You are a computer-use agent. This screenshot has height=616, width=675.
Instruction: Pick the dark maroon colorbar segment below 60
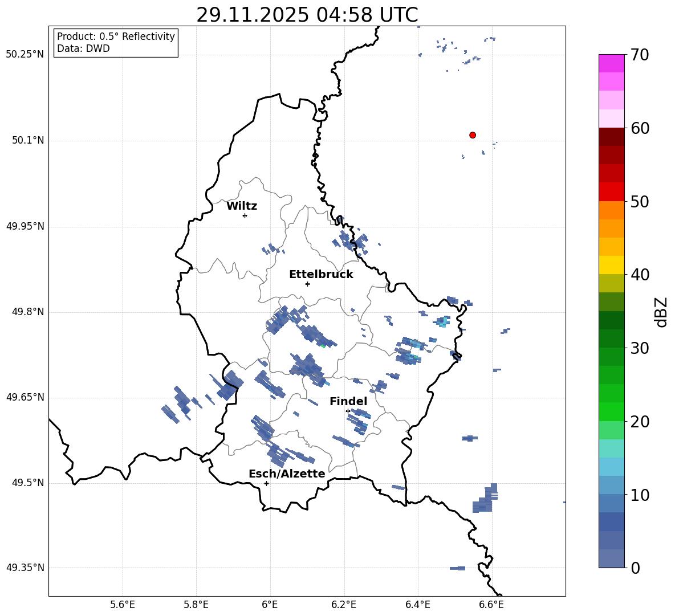[611, 137]
